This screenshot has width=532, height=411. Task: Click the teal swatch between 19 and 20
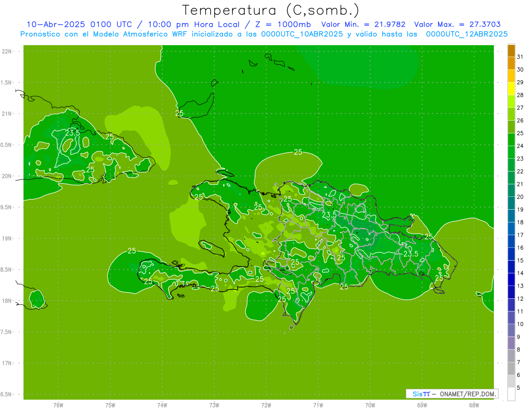coord(511,204)
